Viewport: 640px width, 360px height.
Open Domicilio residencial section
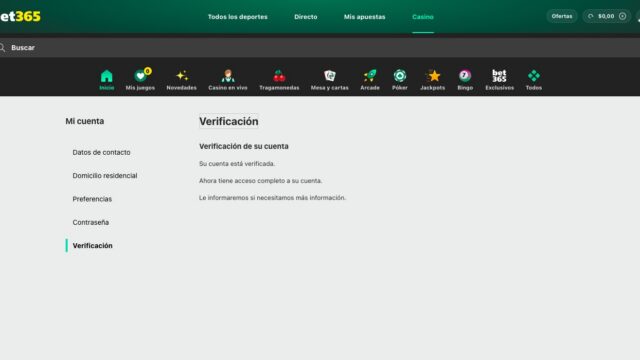(x=105, y=176)
